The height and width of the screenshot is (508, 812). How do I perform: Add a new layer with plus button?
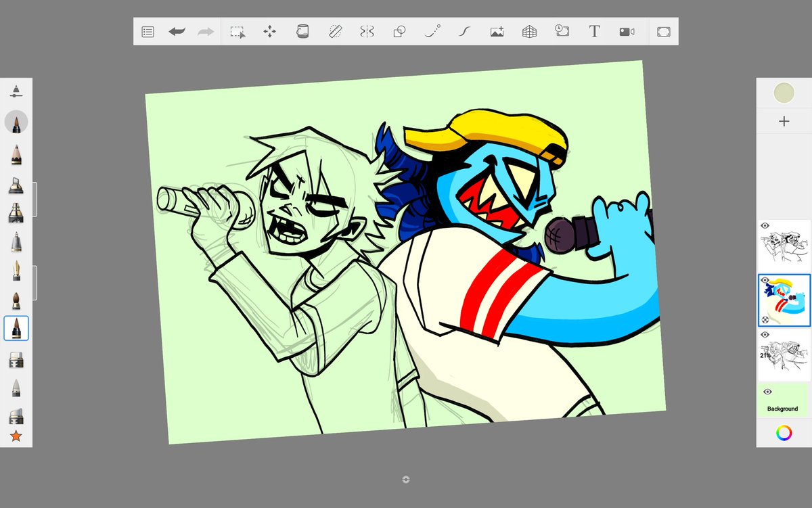click(784, 122)
